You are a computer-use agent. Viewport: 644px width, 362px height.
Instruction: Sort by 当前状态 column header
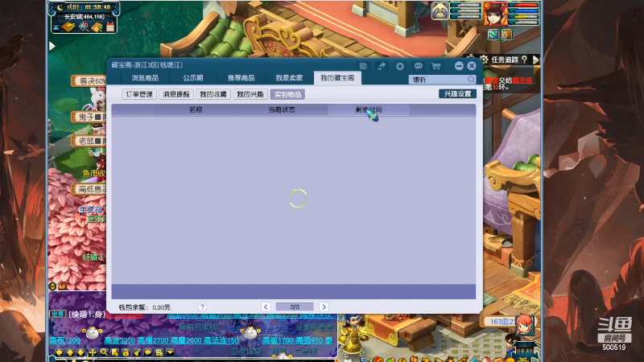pos(282,109)
